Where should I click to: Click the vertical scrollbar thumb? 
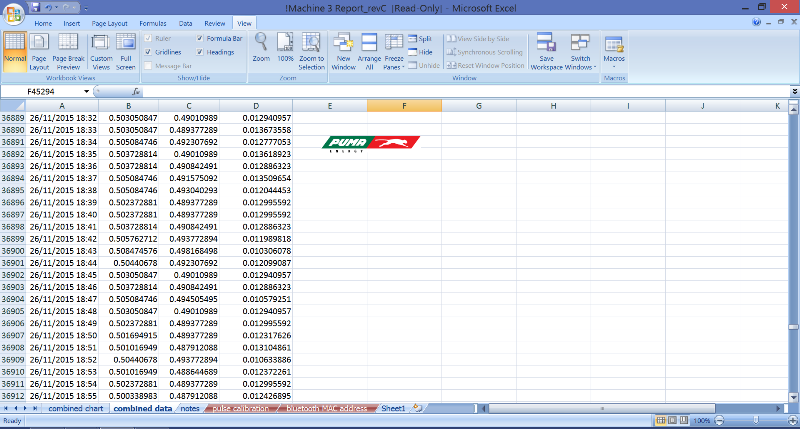click(793, 327)
